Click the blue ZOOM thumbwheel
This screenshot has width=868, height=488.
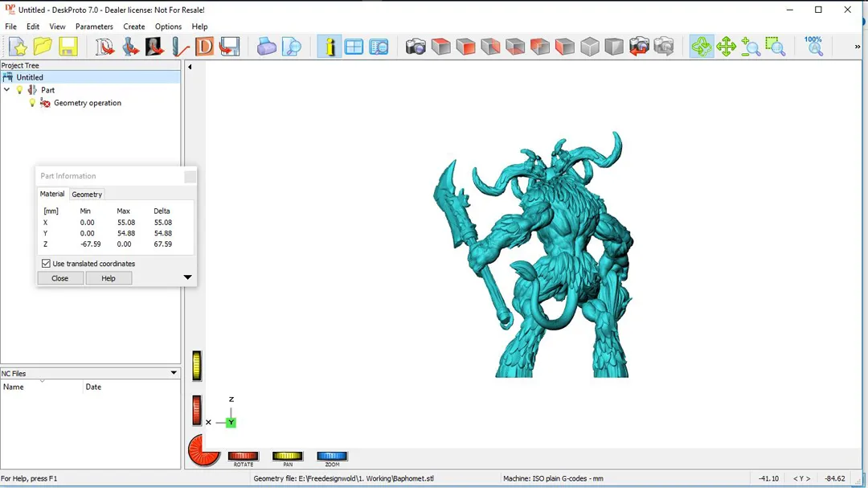(x=332, y=456)
